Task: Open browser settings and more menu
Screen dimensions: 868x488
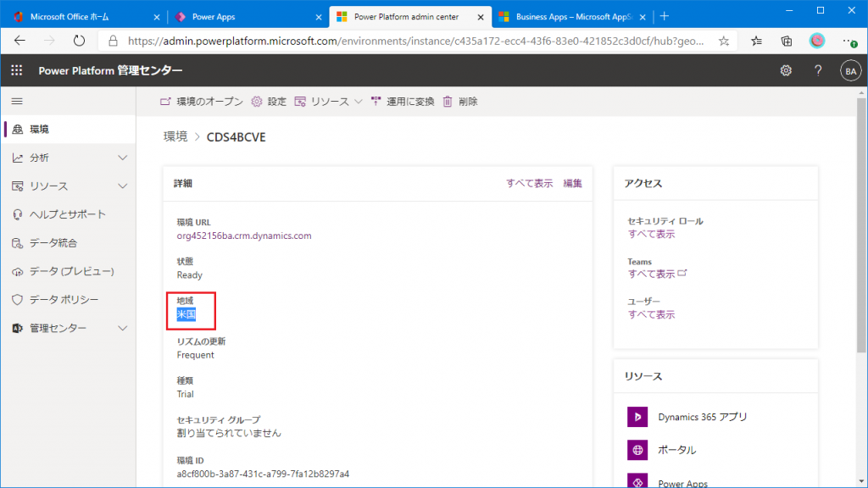Action: tap(849, 41)
